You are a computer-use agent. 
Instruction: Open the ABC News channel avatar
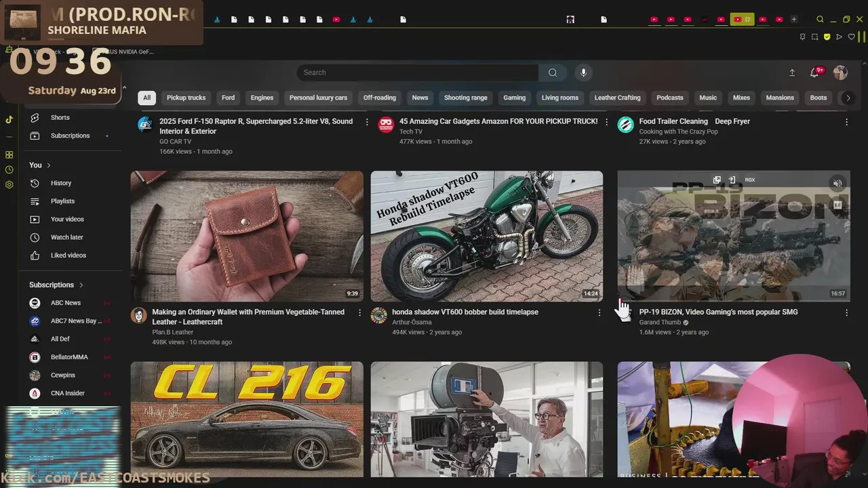[35, 303]
